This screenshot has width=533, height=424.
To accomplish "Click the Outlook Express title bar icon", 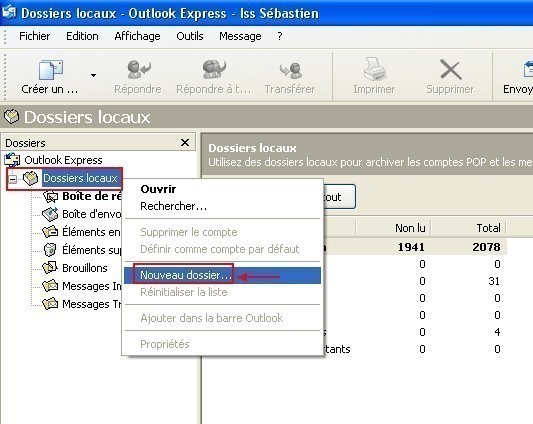I will [9, 12].
